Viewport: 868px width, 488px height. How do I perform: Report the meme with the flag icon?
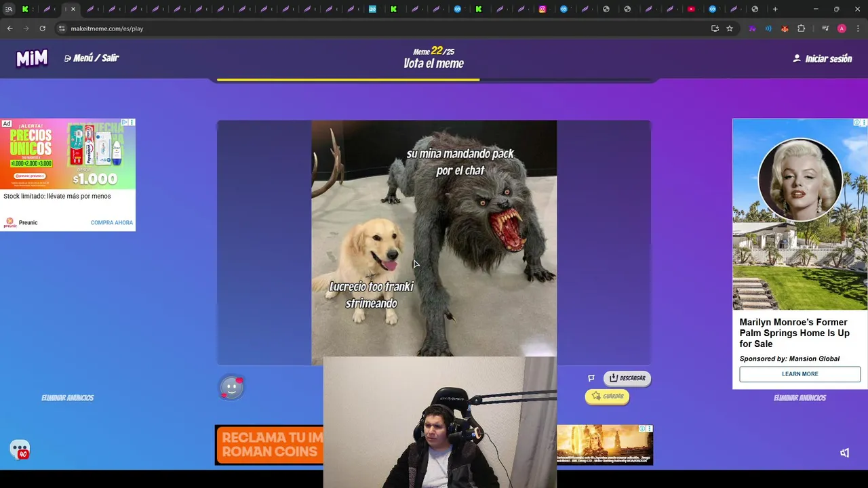(591, 378)
